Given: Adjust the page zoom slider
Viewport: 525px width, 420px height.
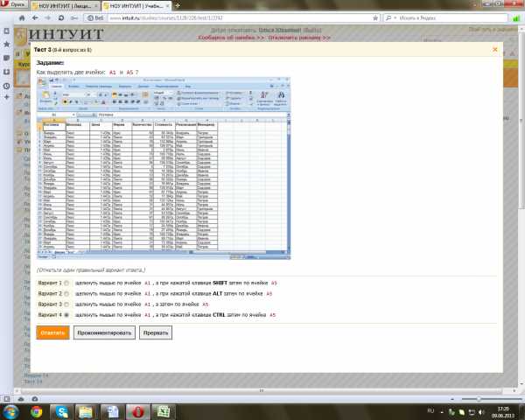Looking at the screenshot, I should 479,399.
